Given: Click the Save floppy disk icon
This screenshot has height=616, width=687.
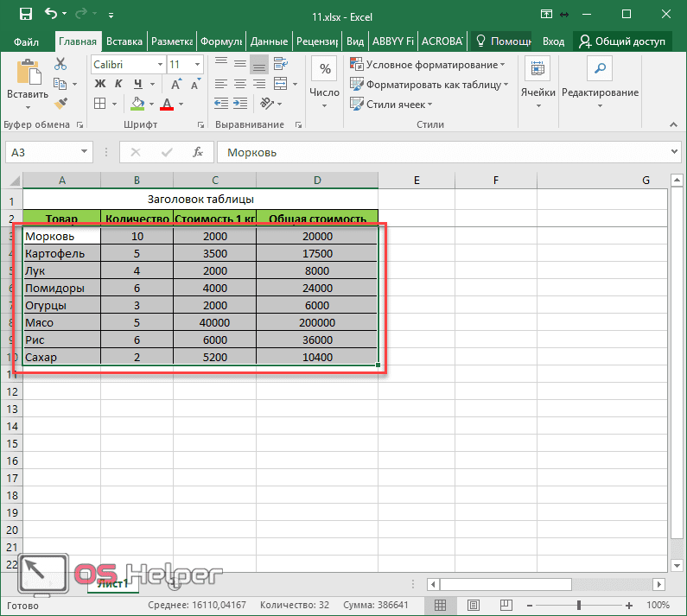Looking at the screenshot, I should [26, 14].
